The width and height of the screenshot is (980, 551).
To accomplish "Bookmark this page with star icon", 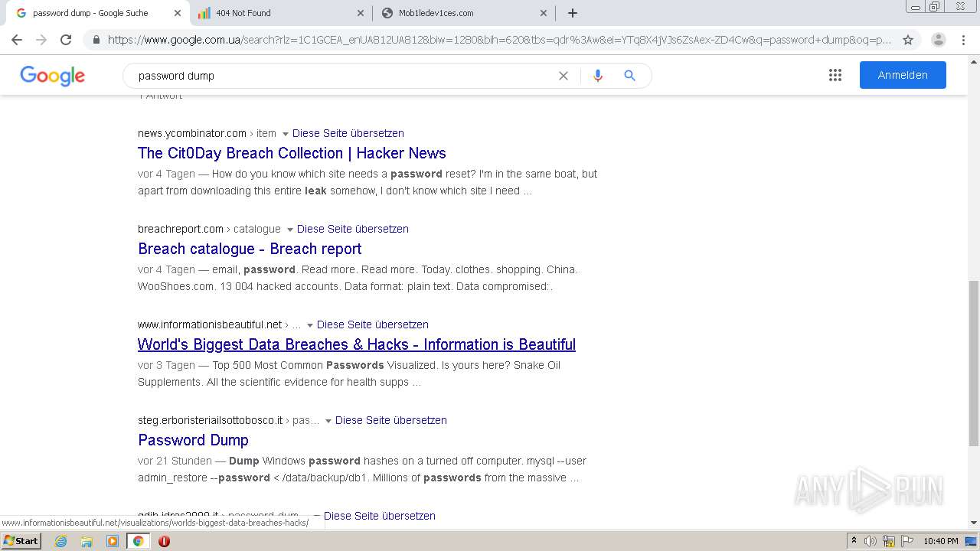I will (x=908, y=40).
